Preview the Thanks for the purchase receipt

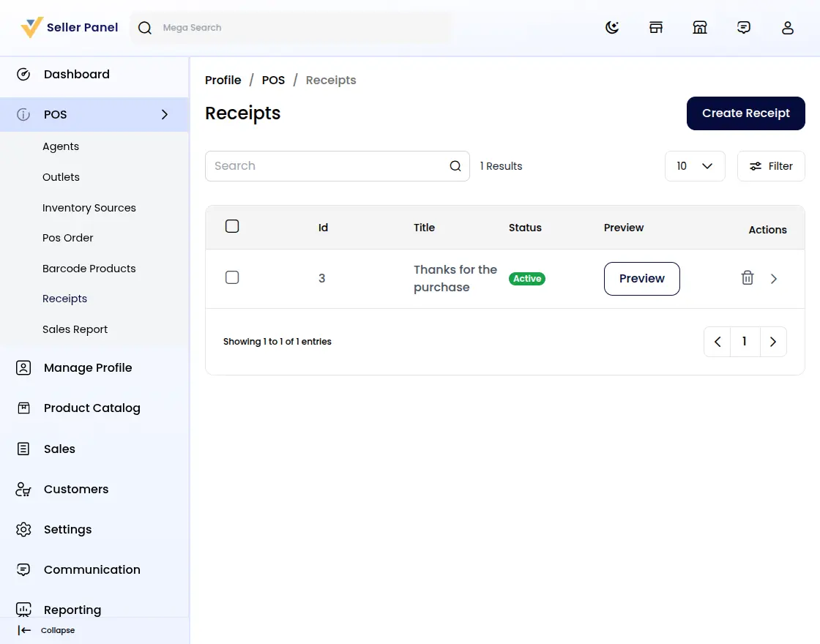[641, 279]
